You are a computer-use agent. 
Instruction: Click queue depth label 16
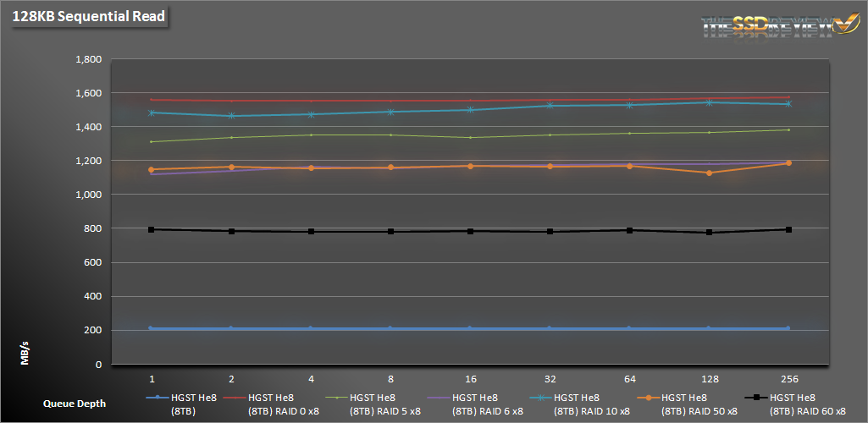coord(471,379)
